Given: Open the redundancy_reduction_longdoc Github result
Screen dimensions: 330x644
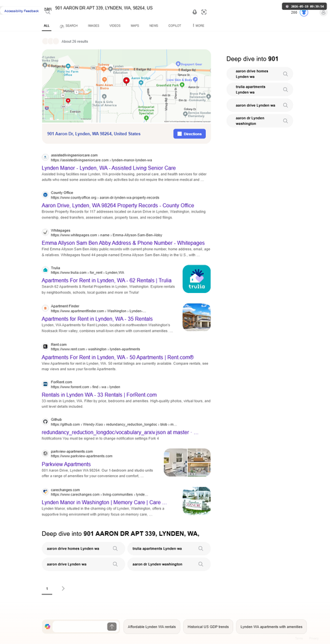Looking at the screenshot, I should 120,432.
